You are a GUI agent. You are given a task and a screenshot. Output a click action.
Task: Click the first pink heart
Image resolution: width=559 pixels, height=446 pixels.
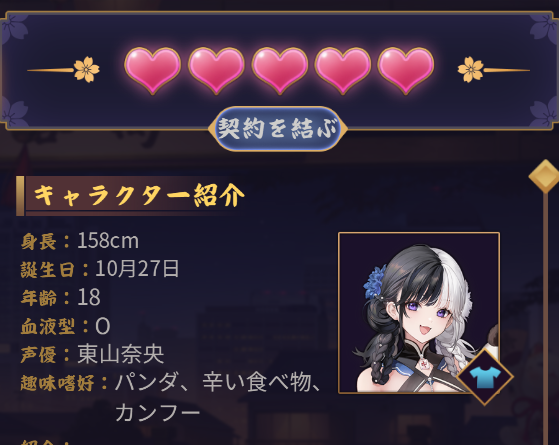153,71
